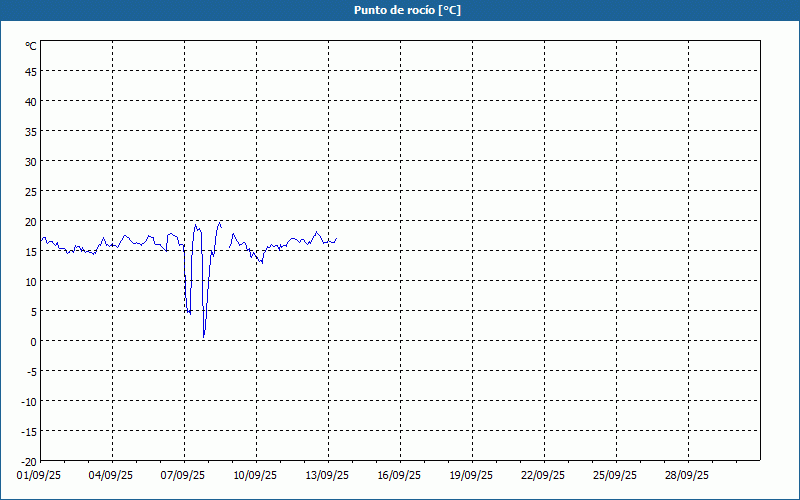Click the 10 value on the y-axis
The height and width of the screenshot is (500, 800).
pos(31,282)
